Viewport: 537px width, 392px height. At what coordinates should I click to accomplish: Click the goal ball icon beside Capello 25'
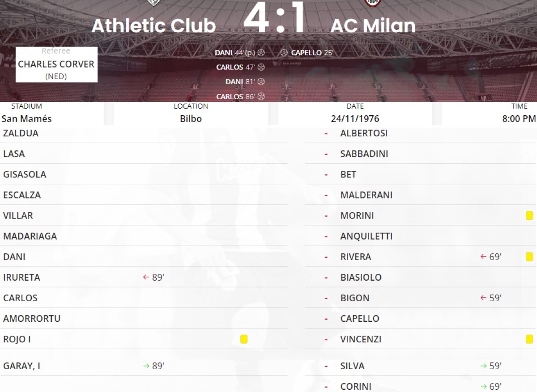coord(284,53)
